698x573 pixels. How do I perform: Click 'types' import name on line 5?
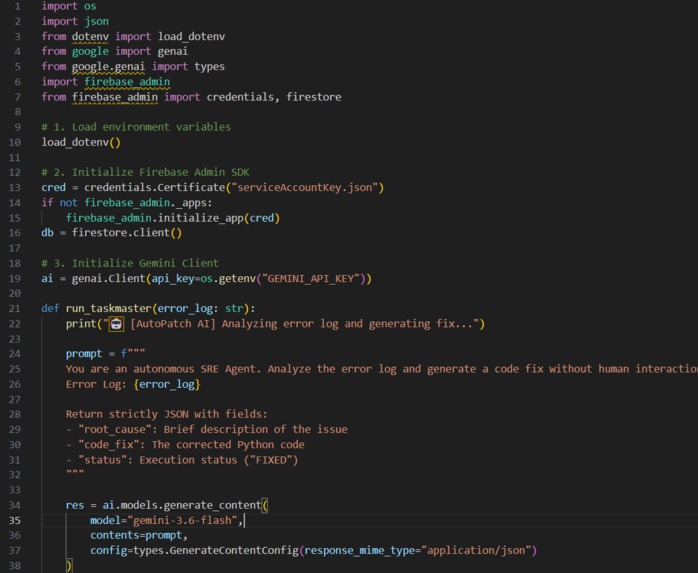209,67
